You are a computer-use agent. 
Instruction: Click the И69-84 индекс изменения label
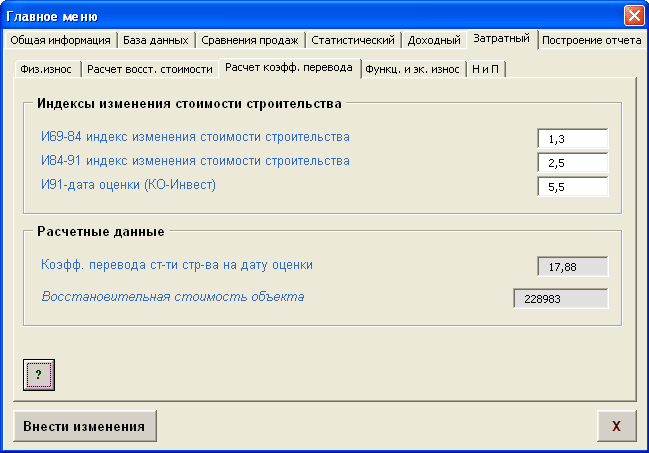click(195, 137)
